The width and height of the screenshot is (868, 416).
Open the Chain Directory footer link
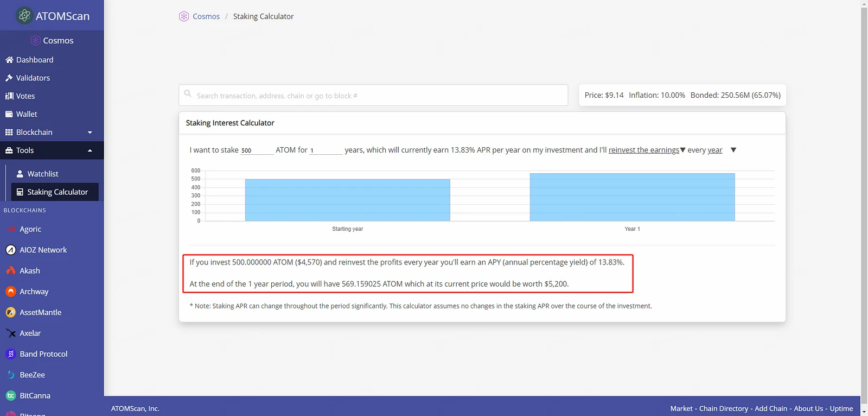point(723,408)
